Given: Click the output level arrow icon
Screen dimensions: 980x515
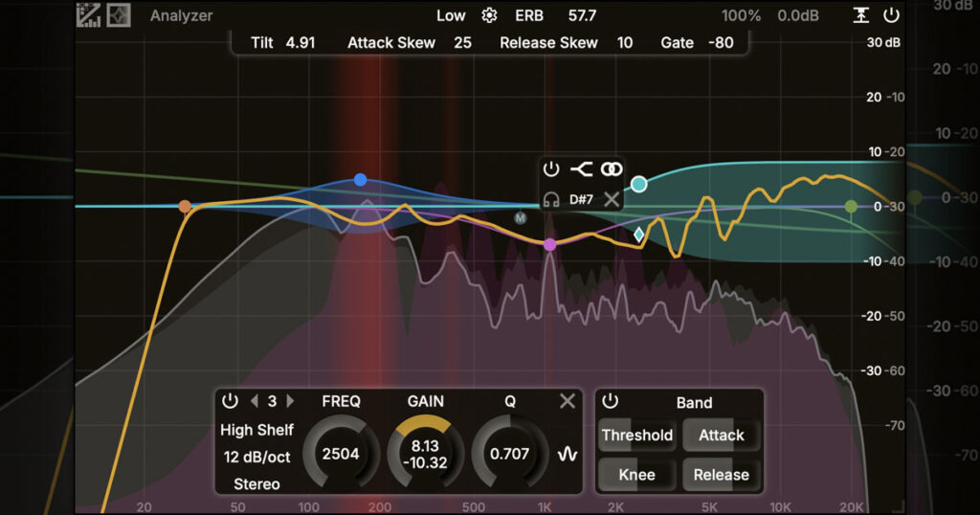Looking at the screenshot, I should click(861, 15).
